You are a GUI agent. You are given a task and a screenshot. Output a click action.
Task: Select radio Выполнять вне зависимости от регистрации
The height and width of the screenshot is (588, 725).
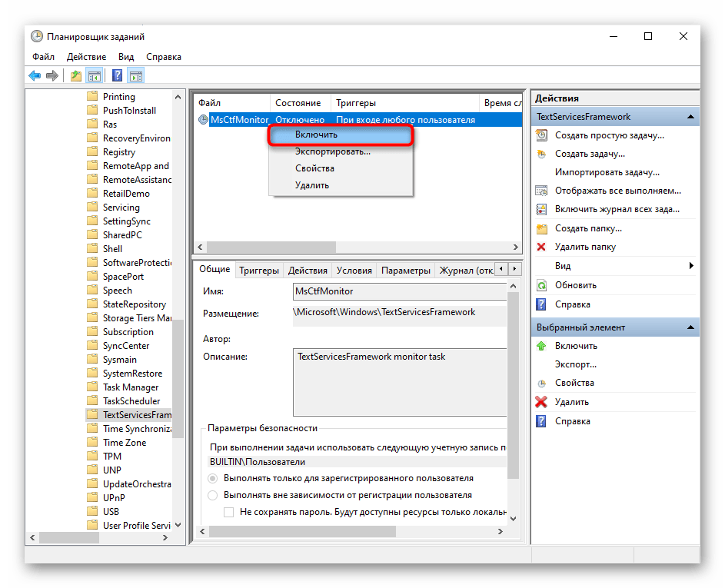pos(213,495)
